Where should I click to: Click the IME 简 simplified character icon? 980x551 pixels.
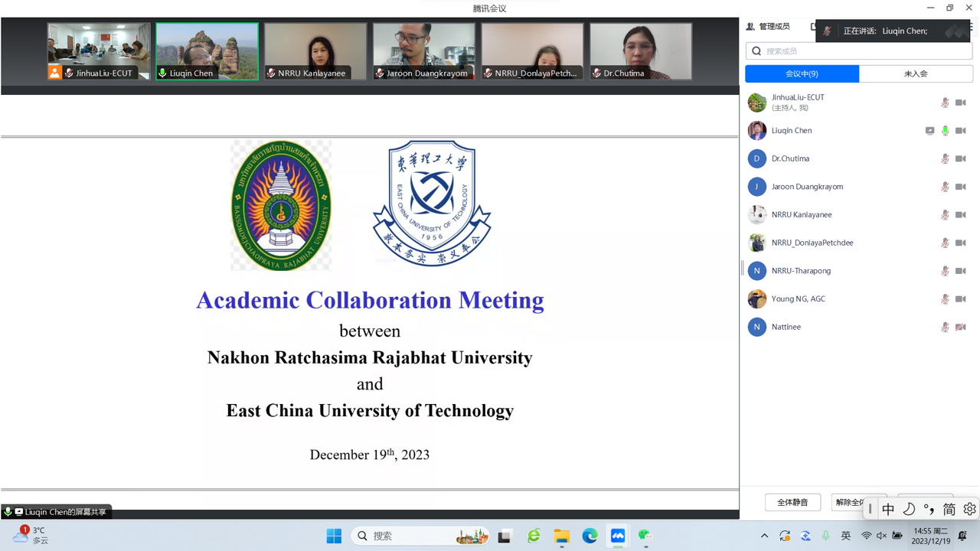click(949, 509)
